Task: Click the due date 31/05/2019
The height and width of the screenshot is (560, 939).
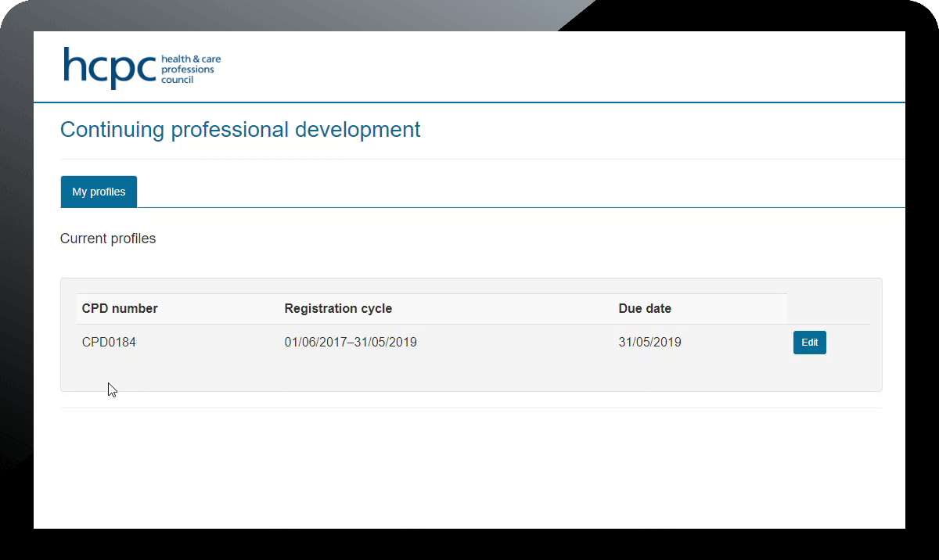Action: (649, 343)
